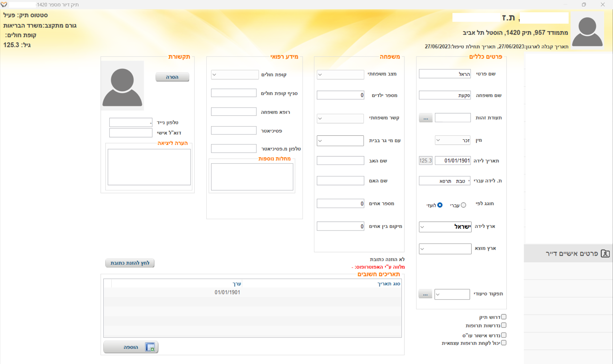Click the שם פרטי input field
This screenshot has height=364, width=613.
[x=444, y=74]
